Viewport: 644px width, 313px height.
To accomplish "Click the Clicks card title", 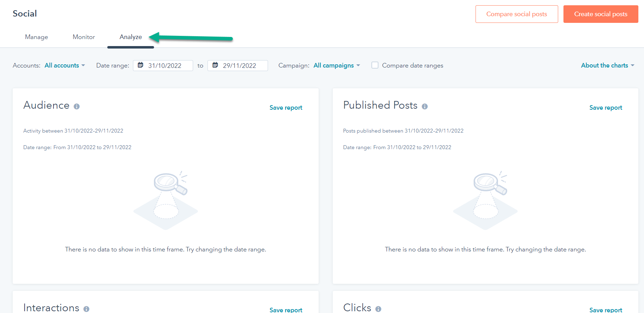I will click(x=357, y=308).
